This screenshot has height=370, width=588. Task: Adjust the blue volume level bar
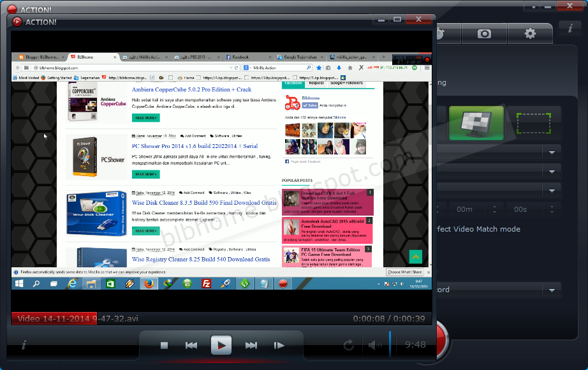click(390, 344)
